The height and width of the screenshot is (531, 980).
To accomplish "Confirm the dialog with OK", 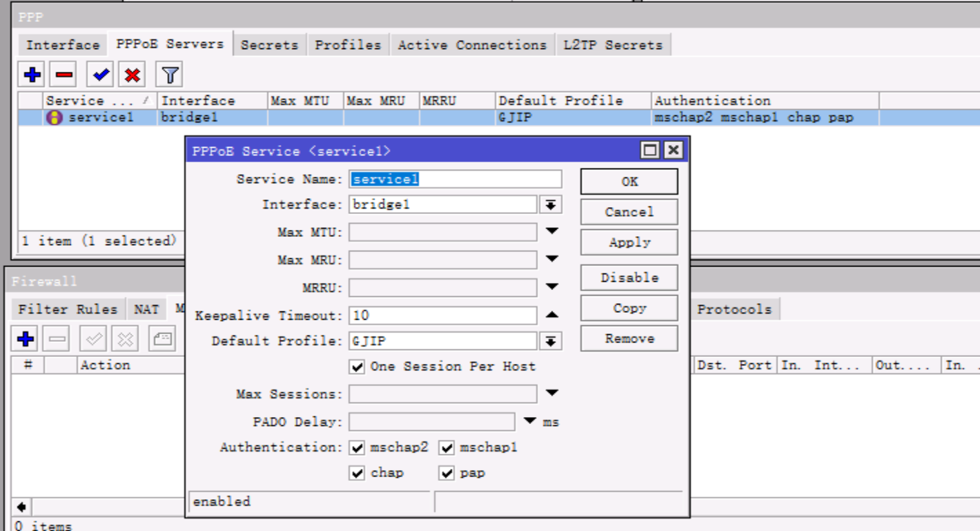I will [629, 182].
